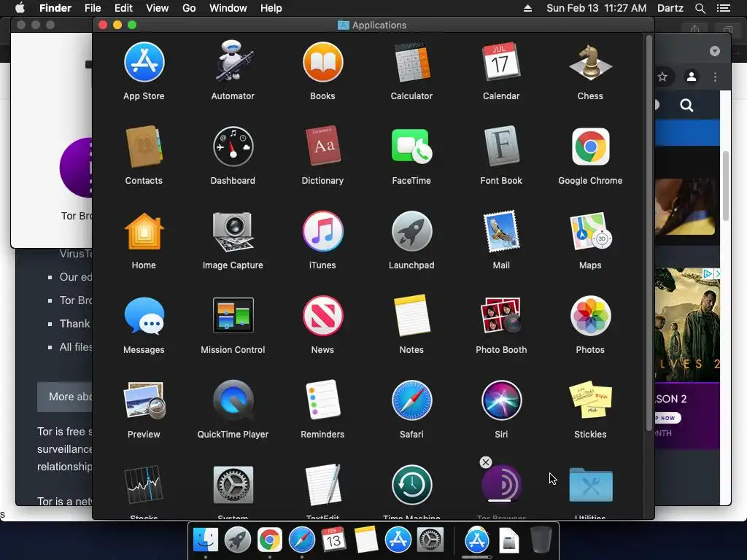Bookmark the page with Chrome's star icon
Screen dimensions: 747x560
point(662,77)
